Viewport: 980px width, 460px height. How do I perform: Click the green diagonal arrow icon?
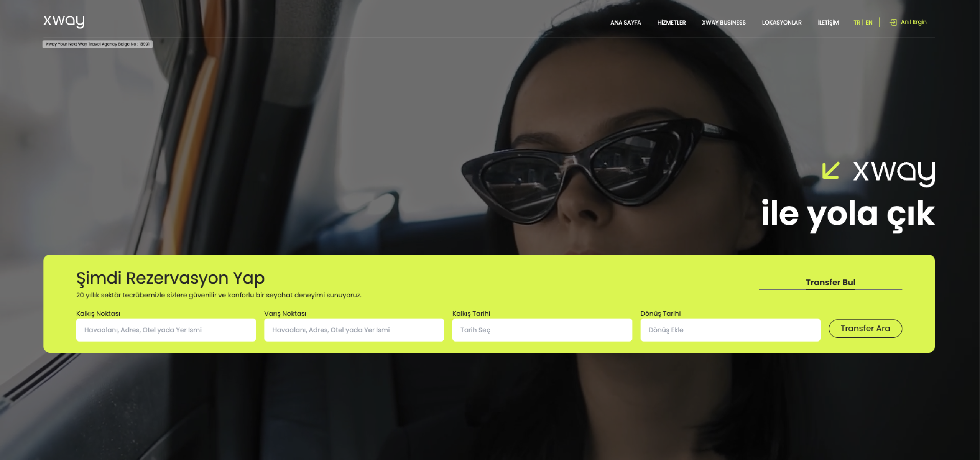click(830, 171)
